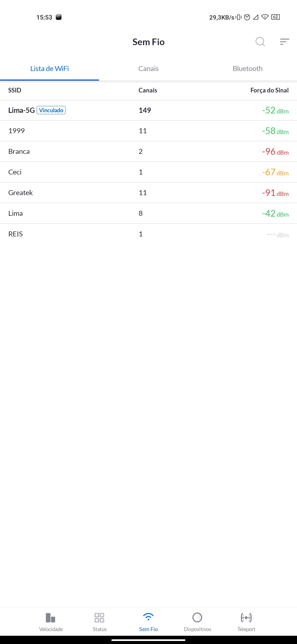This screenshot has height=644, width=297.
Task: Switch to the Bluetooth tab
Action: [248, 69]
